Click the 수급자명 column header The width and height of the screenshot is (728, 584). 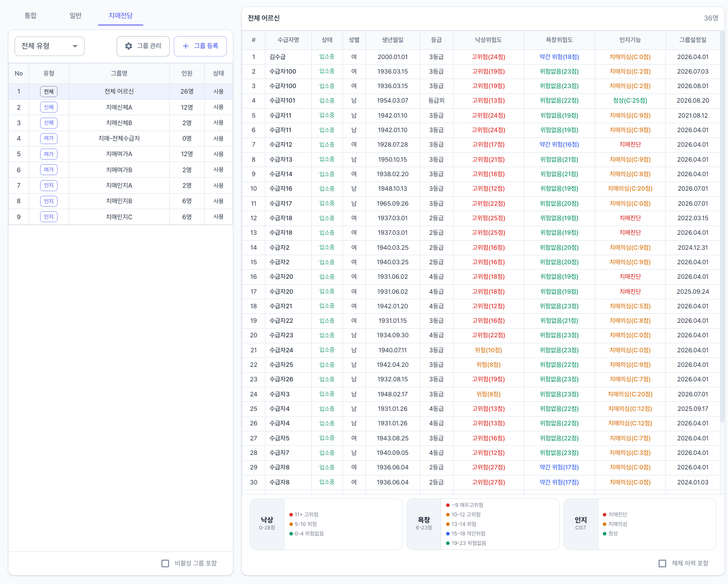[x=288, y=40]
